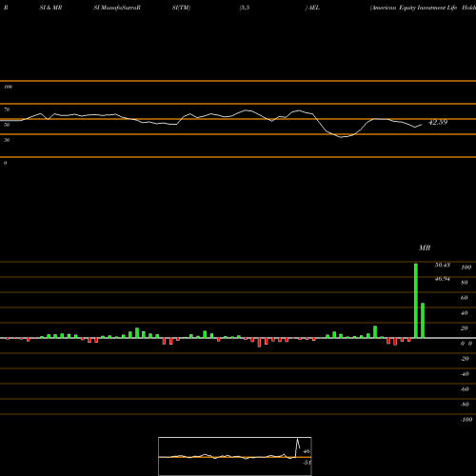This screenshot has width=476, height=476.
Task: Click the RSI current value 42.59
Action: pos(438,122)
